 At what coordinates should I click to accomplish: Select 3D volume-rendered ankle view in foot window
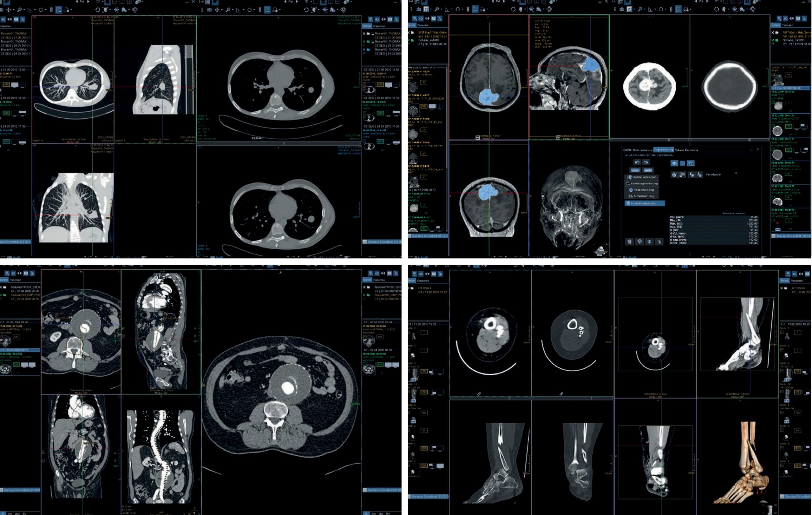[x=738, y=462]
